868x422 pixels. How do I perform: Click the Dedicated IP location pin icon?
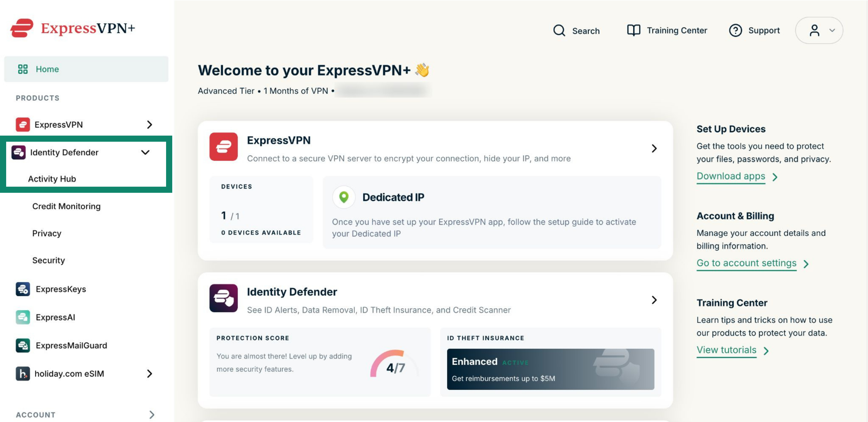pos(344,197)
